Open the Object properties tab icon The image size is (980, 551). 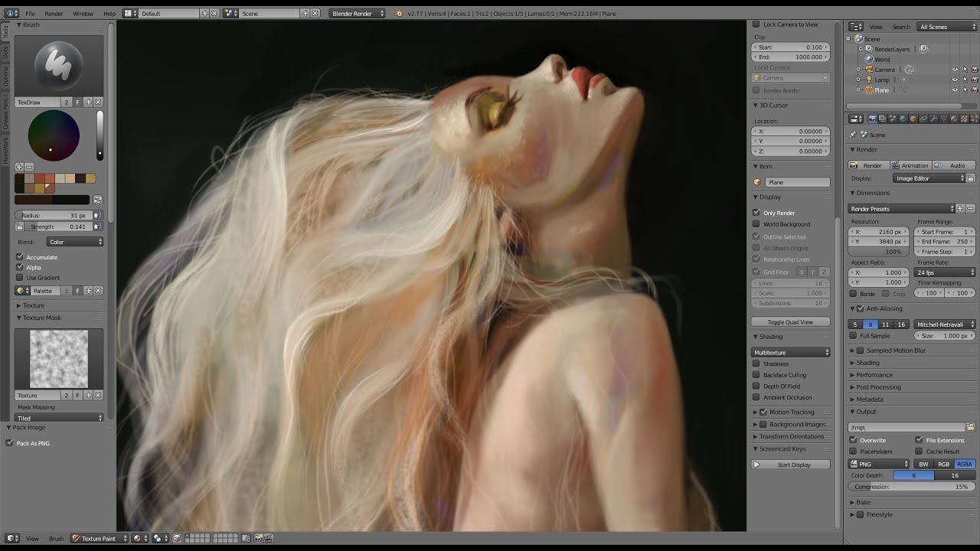click(x=913, y=119)
